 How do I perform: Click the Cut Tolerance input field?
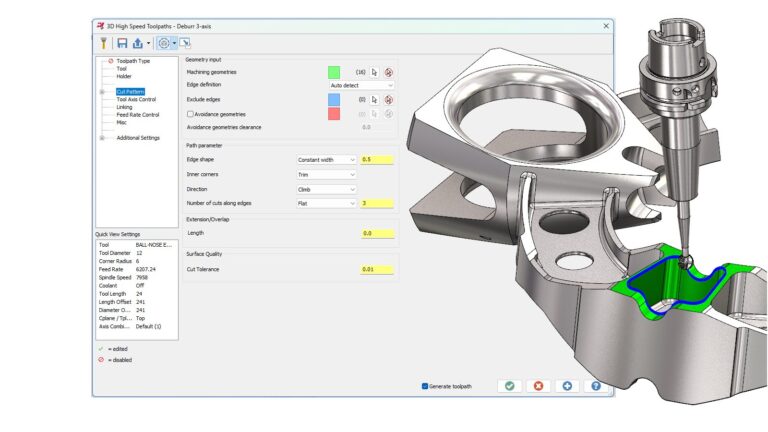pos(378,269)
